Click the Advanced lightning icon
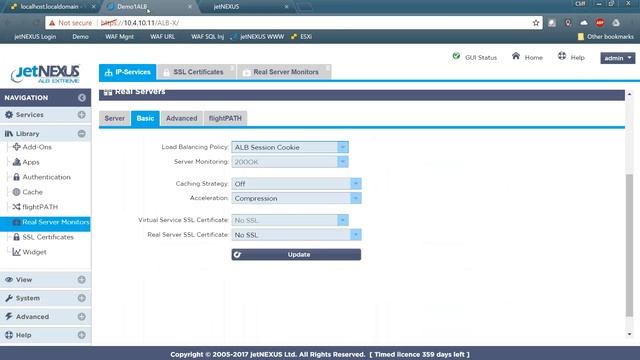 tap(9, 316)
